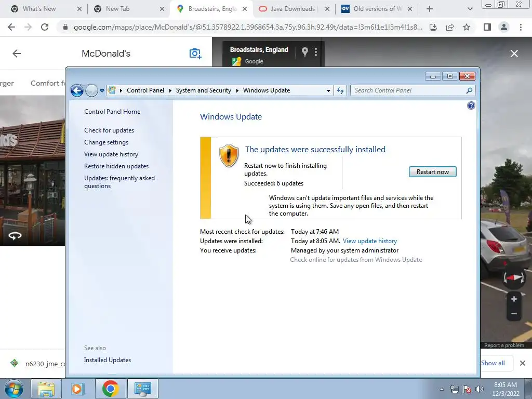The width and height of the screenshot is (532, 399).
Task: Click the address bar refresh icon
Action: click(340, 90)
